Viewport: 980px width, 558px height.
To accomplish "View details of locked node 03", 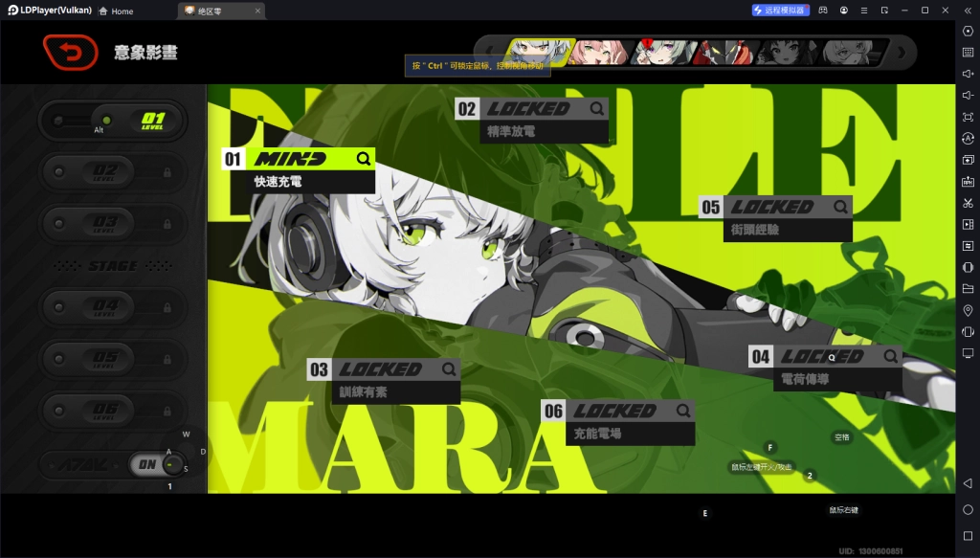I will (449, 369).
